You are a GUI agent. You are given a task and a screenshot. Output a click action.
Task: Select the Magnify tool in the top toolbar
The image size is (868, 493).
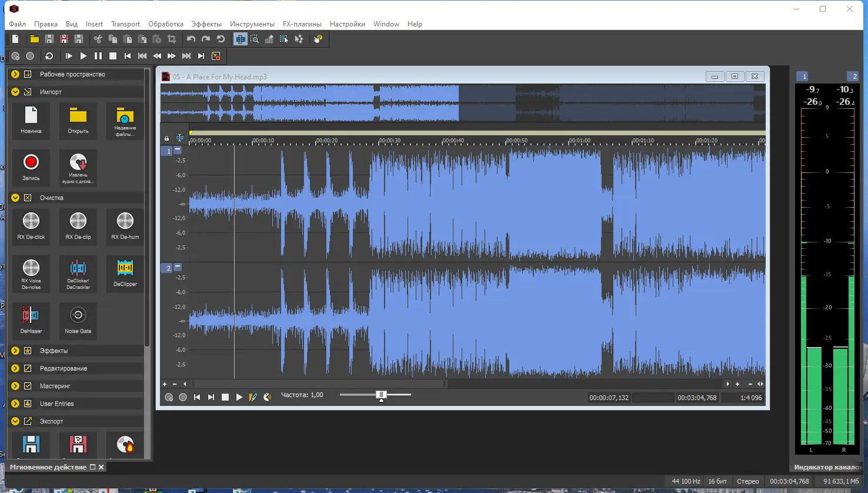(255, 39)
